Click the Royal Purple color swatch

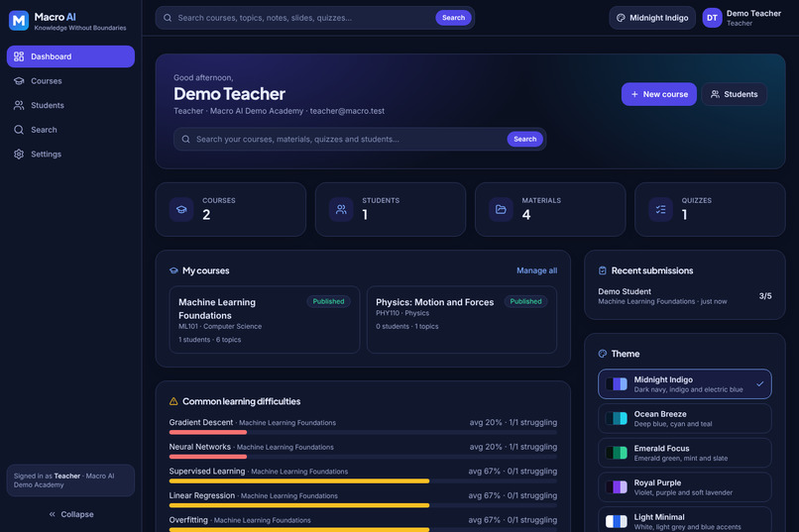pyautogui.click(x=616, y=487)
